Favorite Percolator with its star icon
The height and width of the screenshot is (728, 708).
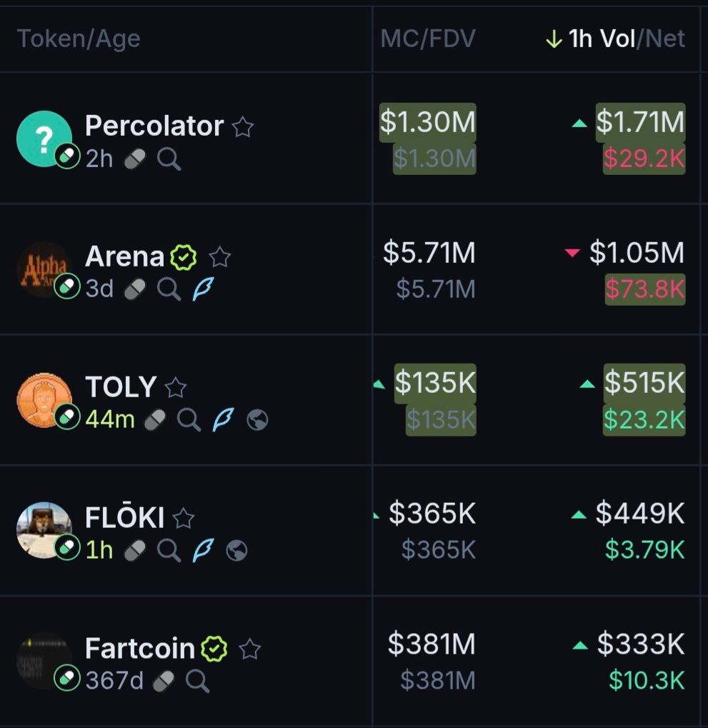point(243,127)
